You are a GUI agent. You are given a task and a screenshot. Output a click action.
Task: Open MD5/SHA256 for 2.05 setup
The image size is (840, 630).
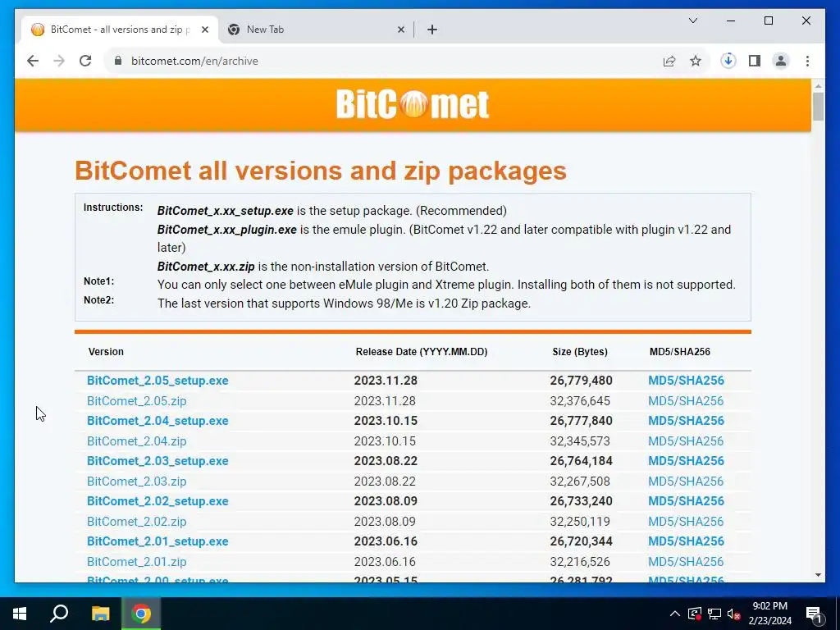pyautogui.click(x=687, y=381)
